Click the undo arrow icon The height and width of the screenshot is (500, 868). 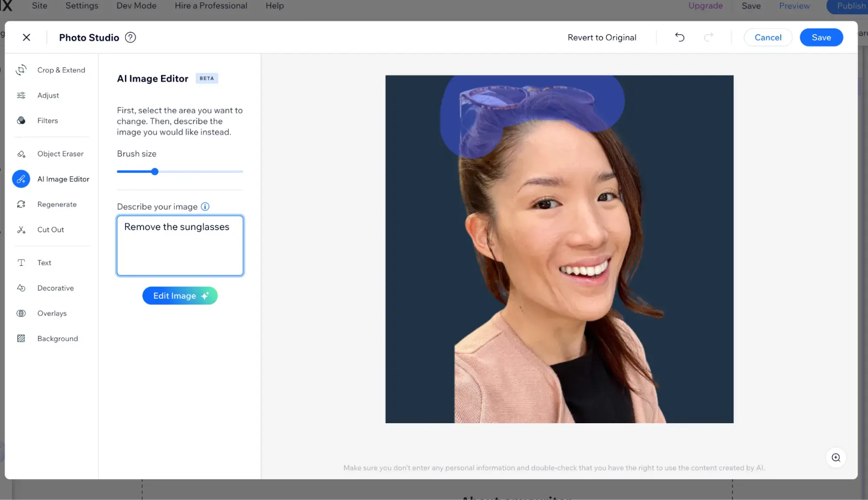[x=680, y=37]
